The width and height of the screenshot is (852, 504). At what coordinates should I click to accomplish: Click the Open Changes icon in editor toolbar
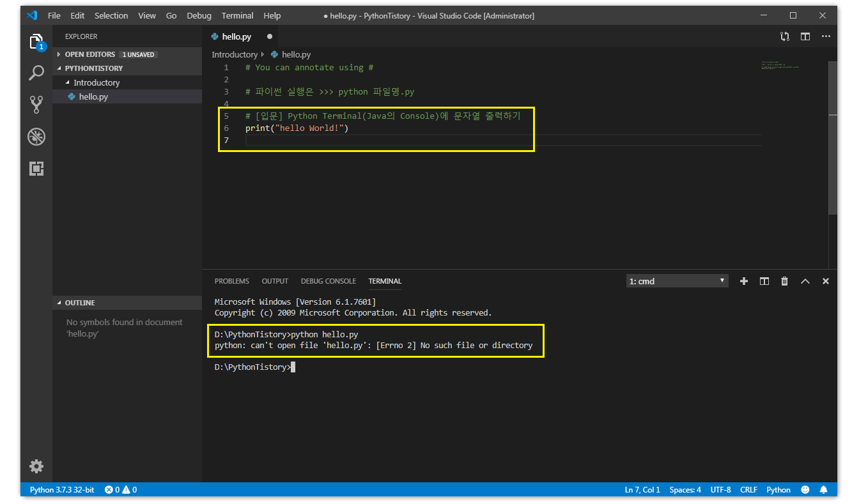coord(784,36)
